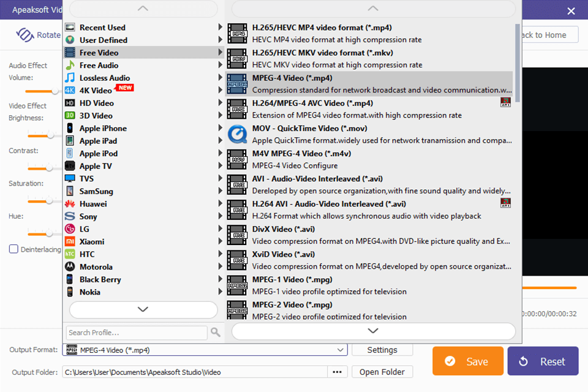Click the format list vertical scrollbar
Screen dimensions: 588x392
point(518,62)
